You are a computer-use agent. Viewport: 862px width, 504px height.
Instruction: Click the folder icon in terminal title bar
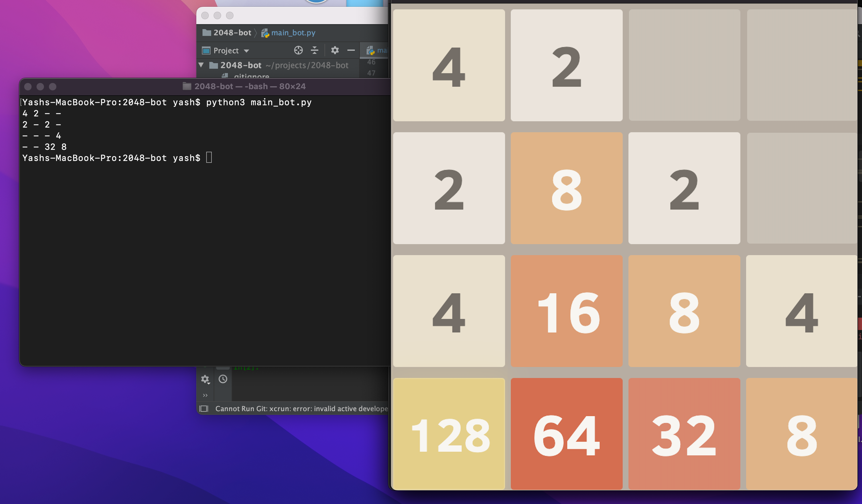pyautogui.click(x=187, y=86)
